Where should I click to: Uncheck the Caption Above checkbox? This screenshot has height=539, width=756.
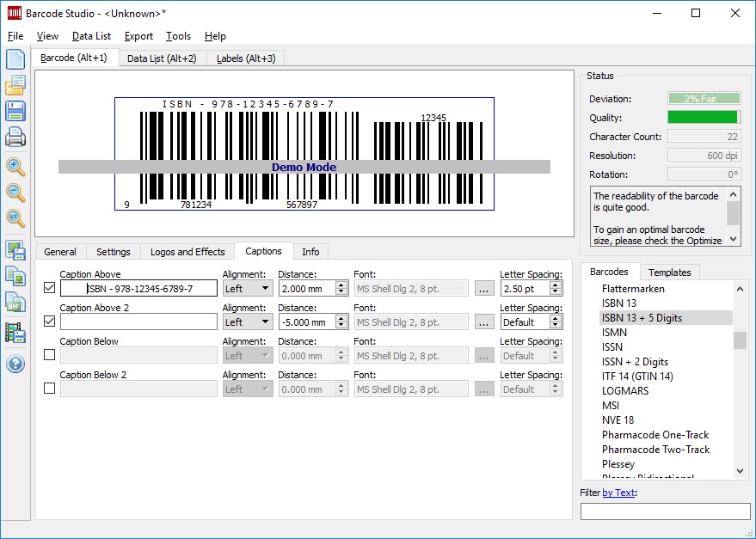[49, 289]
